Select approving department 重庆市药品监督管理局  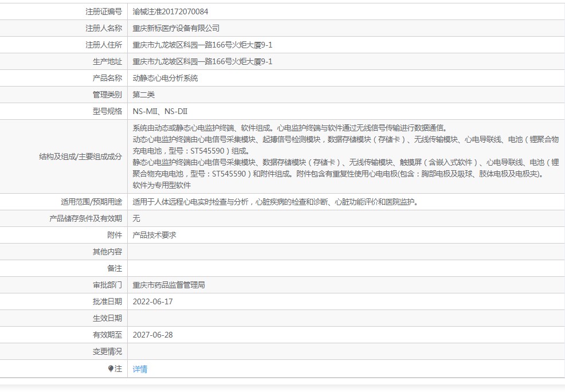click(168, 285)
